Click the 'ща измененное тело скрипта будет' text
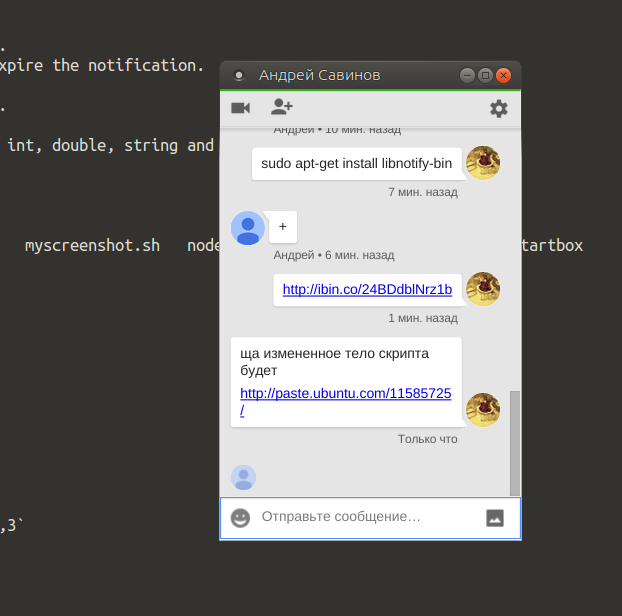This screenshot has width=622, height=616. pyautogui.click(x=334, y=361)
